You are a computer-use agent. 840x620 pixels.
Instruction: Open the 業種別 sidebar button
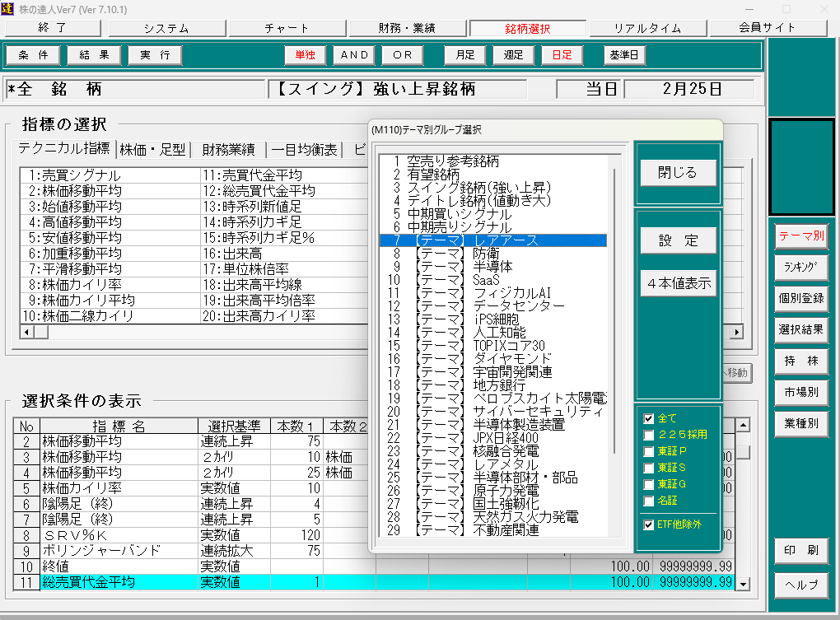[x=800, y=424]
